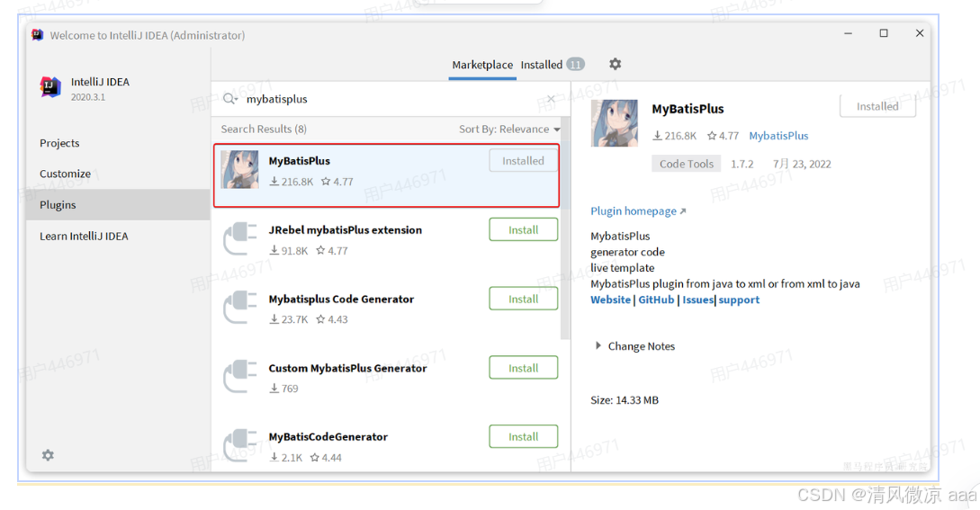Clear the mybatisplus search text with X
Image resolution: width=980 pixels, height=510 pixels.
(x=551, y=99)
